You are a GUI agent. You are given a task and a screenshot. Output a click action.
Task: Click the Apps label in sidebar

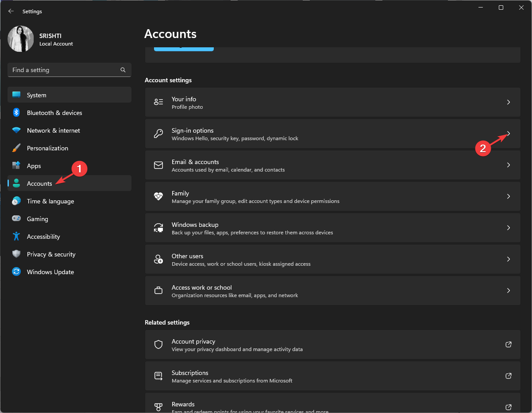(34, 166)
